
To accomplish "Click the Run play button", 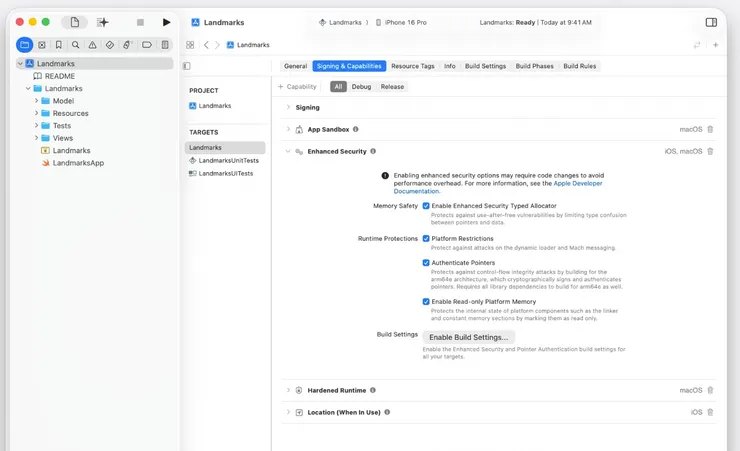I will click(x=166, y=22).
